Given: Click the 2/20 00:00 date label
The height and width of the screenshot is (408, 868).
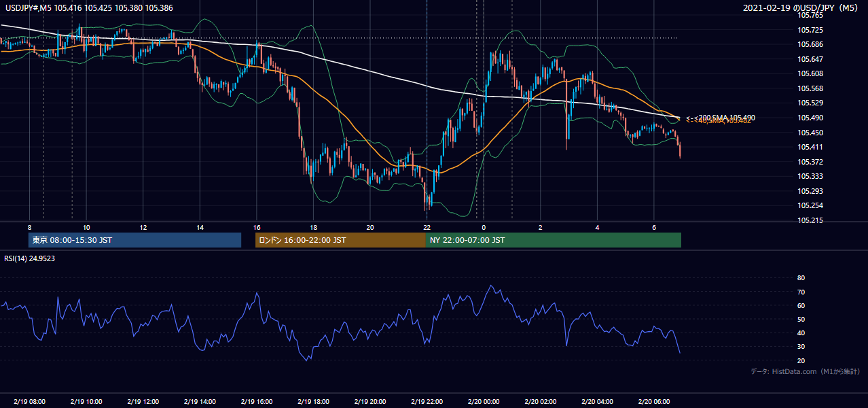Looking at the screenshot, I should point(484,402).
